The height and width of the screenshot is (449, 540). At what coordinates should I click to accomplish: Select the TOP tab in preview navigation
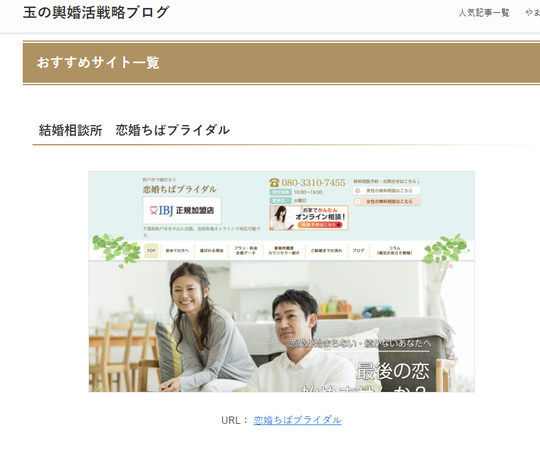(x=151, y=251)
